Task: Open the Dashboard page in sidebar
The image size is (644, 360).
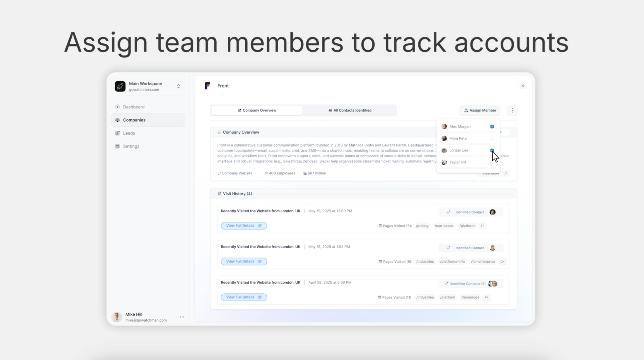Action: pos(148,107)
